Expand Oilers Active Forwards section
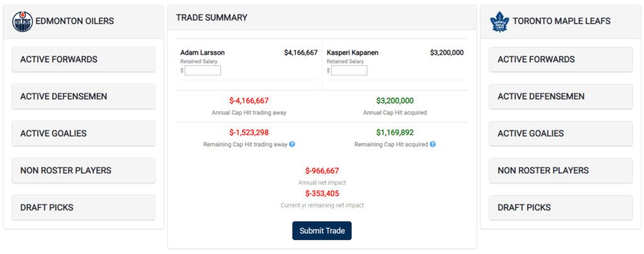Image resolution: width=644 pixels, height=254 pixels. click(84, 60)
